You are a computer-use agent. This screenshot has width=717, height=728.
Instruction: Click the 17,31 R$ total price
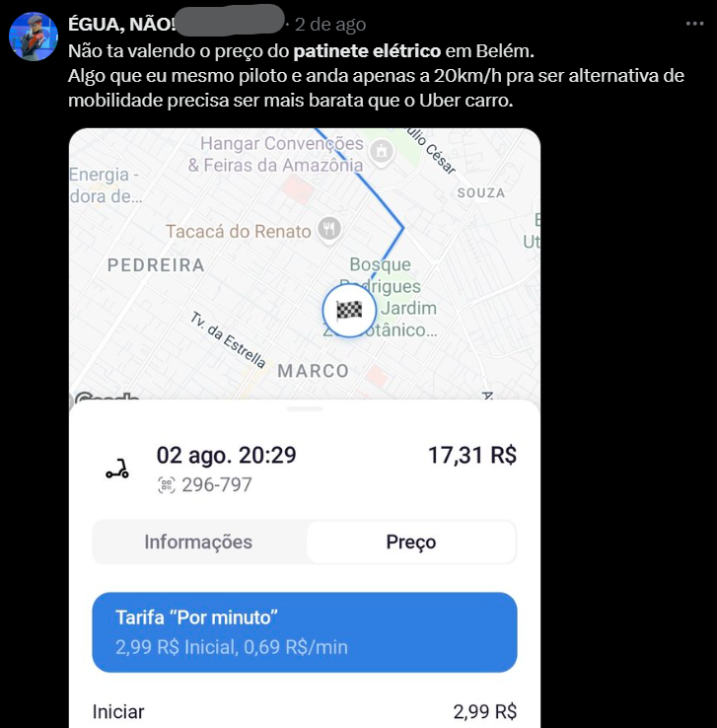[x=472, y=455]
